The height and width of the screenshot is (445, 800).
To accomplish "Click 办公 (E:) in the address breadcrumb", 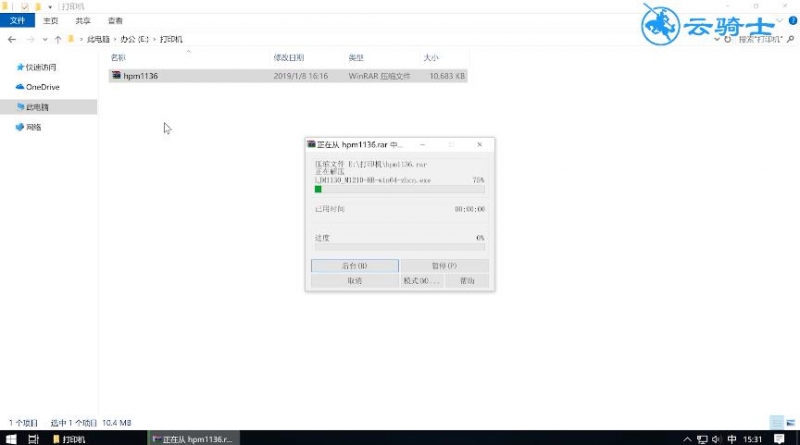I will pyautogui.click(x=134, y=39).
